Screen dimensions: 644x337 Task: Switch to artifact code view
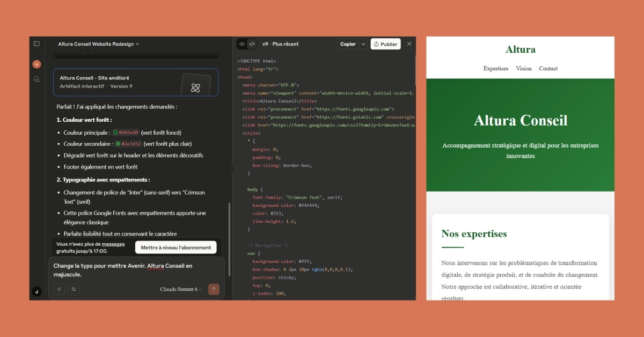(252, 44)
